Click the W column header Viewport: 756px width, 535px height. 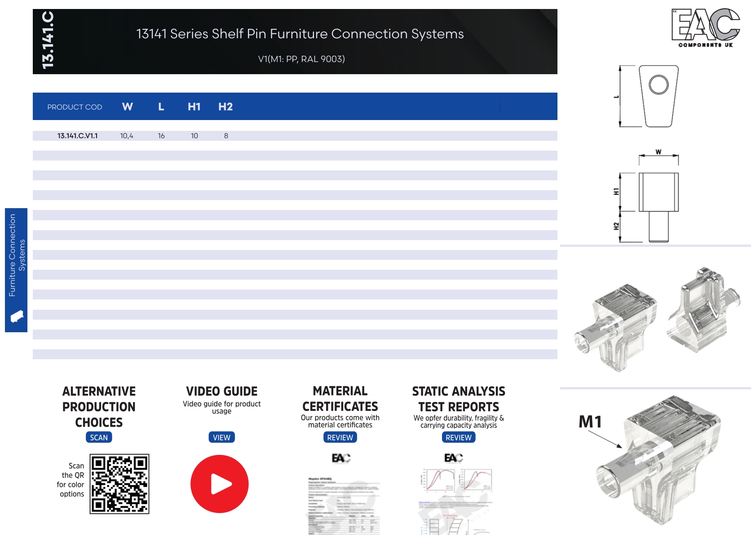coord(128,107)
